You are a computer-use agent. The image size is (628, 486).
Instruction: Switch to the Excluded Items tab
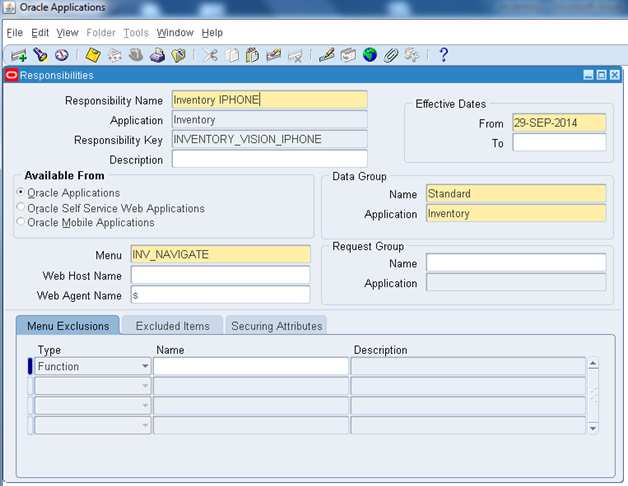172,326
